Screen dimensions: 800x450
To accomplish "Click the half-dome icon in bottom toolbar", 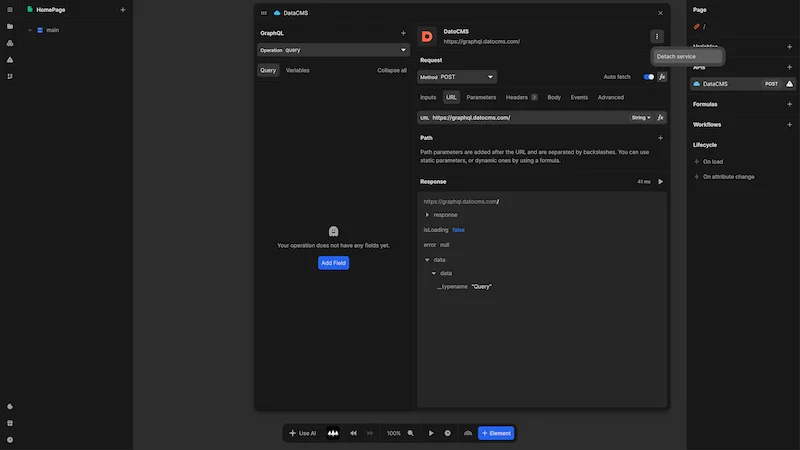I will (468, 433).
